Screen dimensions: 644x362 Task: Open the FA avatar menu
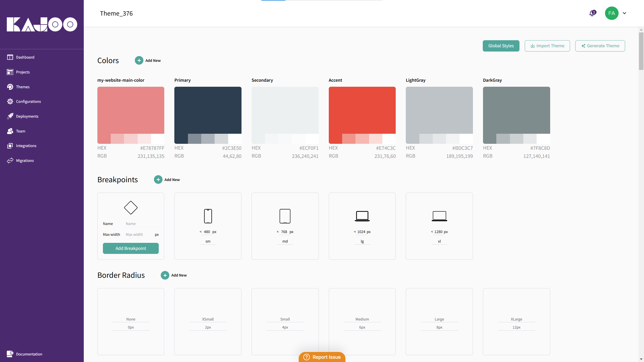[612, 13]
